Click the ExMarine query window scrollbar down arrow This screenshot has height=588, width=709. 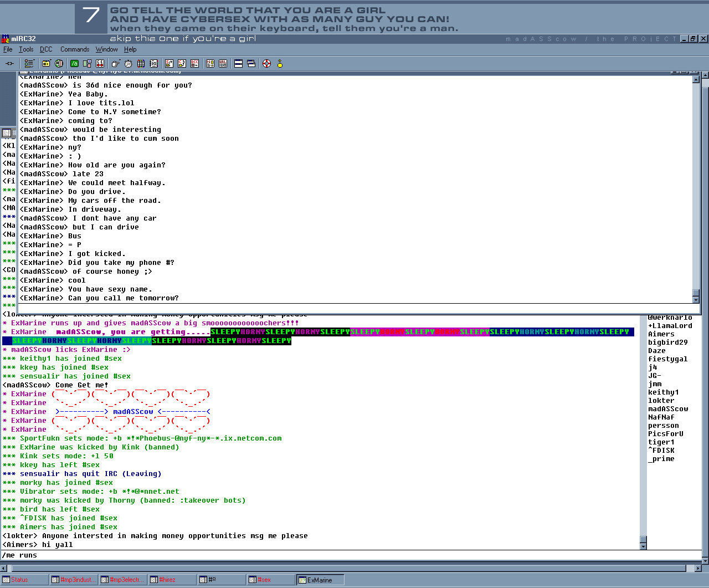(696, 299)
